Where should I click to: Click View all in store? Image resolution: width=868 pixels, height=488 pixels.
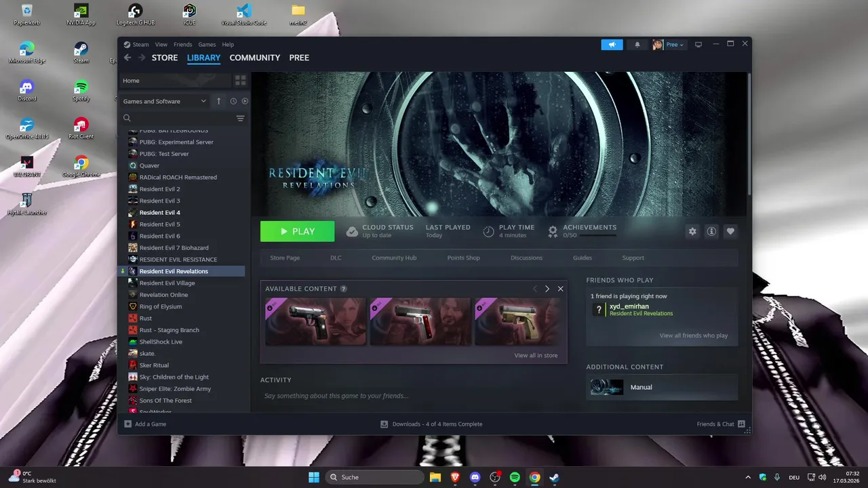pos(536,355)
